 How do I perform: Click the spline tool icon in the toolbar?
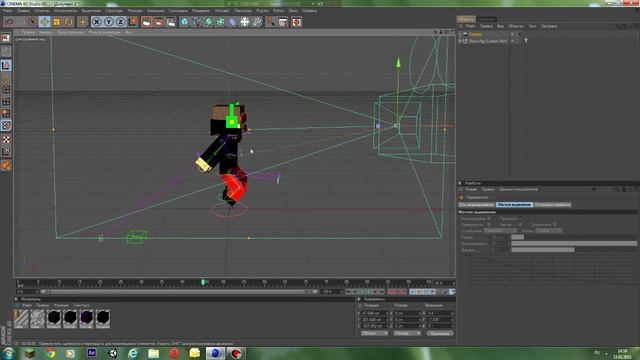[x=196, y=22]
